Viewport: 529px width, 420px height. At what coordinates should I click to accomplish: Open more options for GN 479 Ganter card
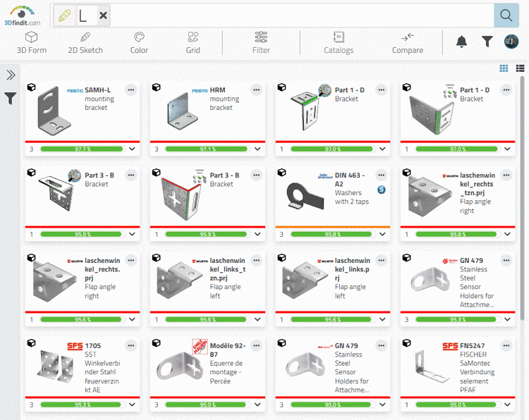pos(506,261)
